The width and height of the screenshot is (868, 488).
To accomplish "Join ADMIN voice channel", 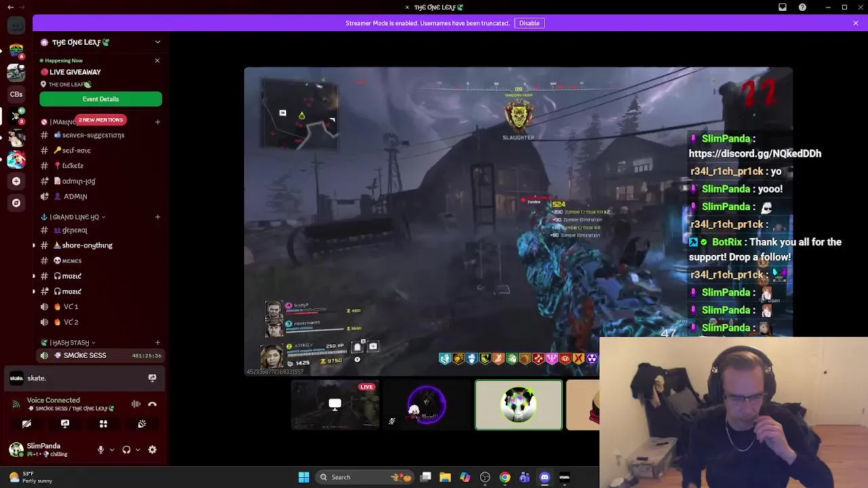I will coord(100,197).
